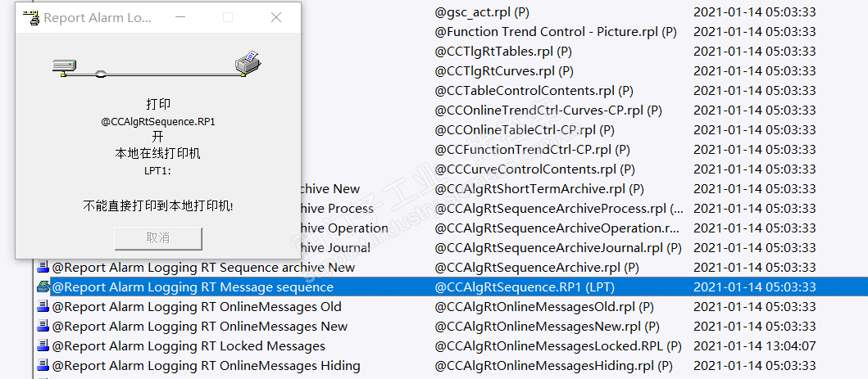The height and width of the screenshot is (379, 868).
Task: Click the Report Alarm Logging dialog title icon
Action: coord(31,17)
